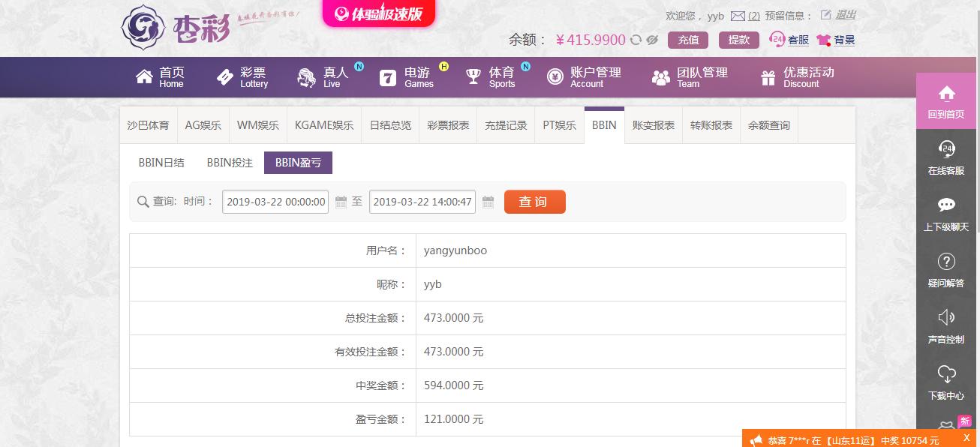Switch to 账变报表 tab
Screen dimensions: 980x447
[x=654, y=125]
